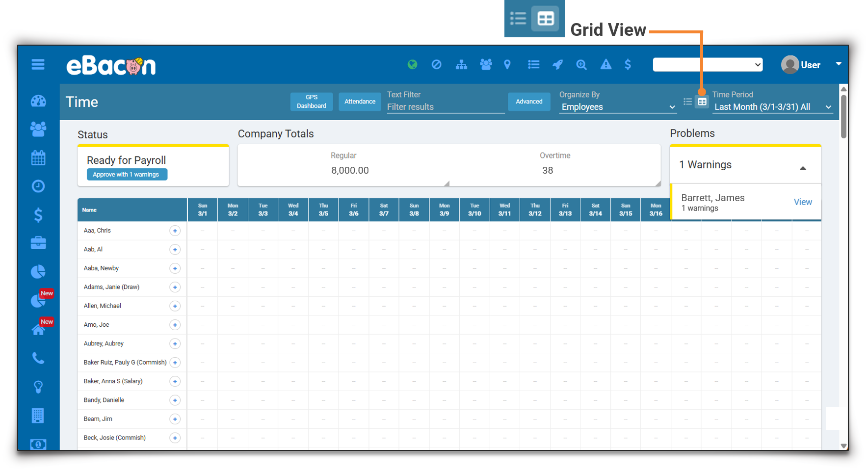This screenshot has width=868, height=471.
Task: Select the rocket icon in top toolbar
Action: click(557, 64)
